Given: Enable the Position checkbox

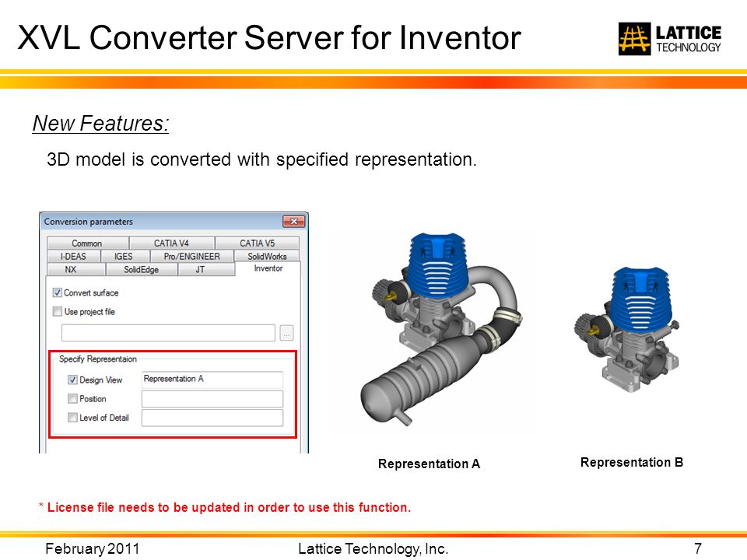Looking at the screenshot, I should click(x=72, y=398).
